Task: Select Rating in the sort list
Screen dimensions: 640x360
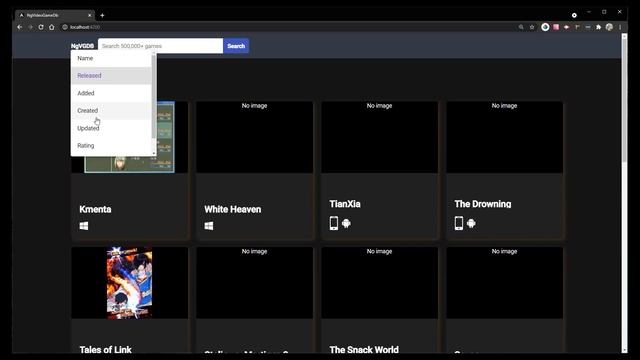Action: pos(111,146)
